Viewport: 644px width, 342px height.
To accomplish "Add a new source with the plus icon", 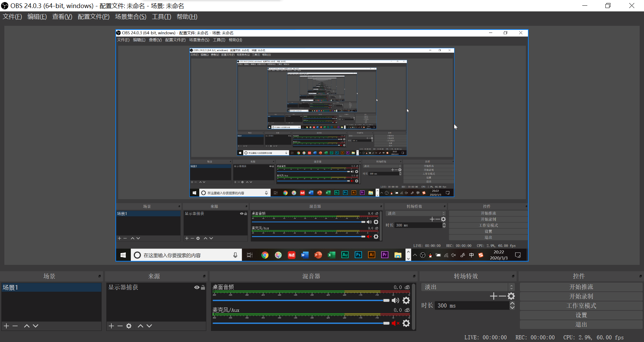I will [111, 326].
